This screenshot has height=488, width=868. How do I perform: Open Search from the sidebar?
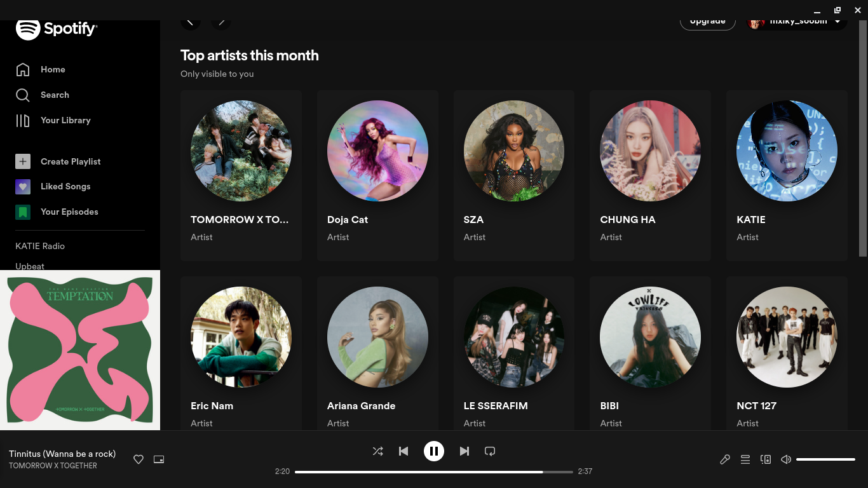tap(42, 95)
